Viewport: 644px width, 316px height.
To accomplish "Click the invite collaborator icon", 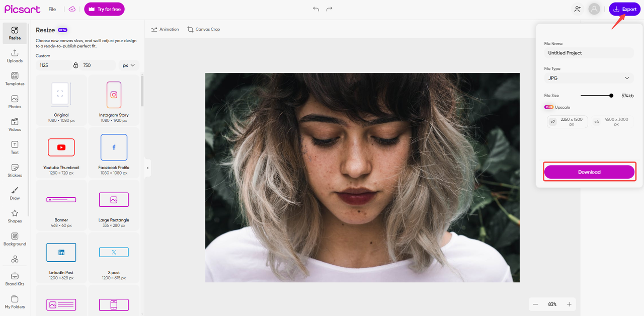I will click(x=577, y=9).
